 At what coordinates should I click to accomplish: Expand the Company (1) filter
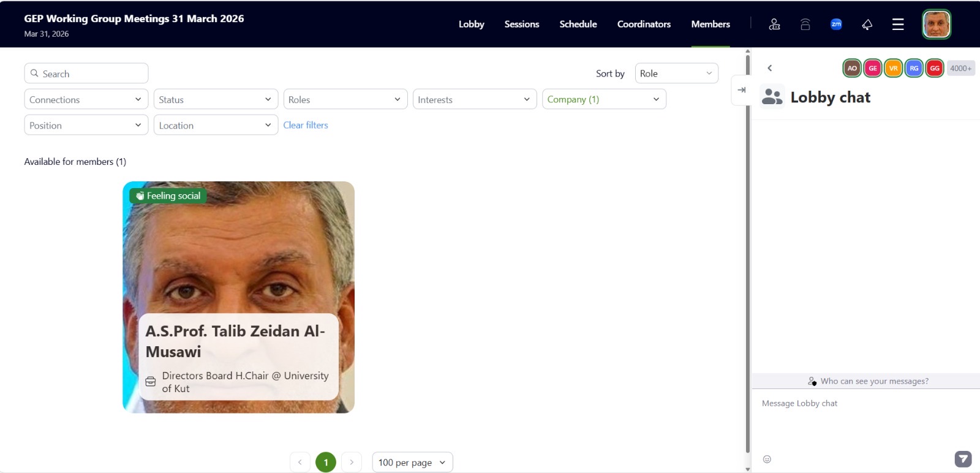pos(603,99)
